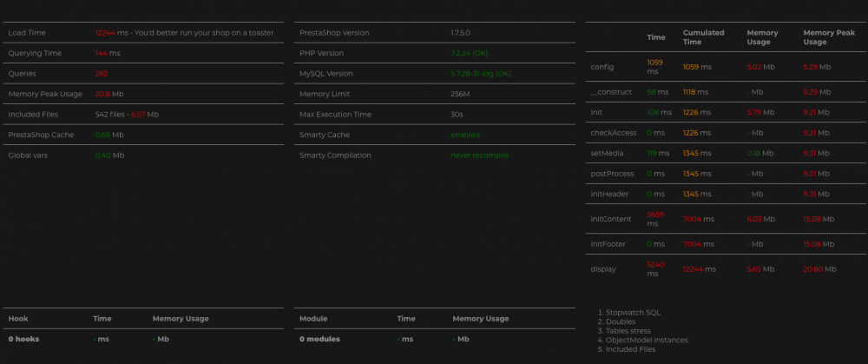Click the 542 files - 6.57 Mb value
Screen dimensions: 868x364
(127, 115)
